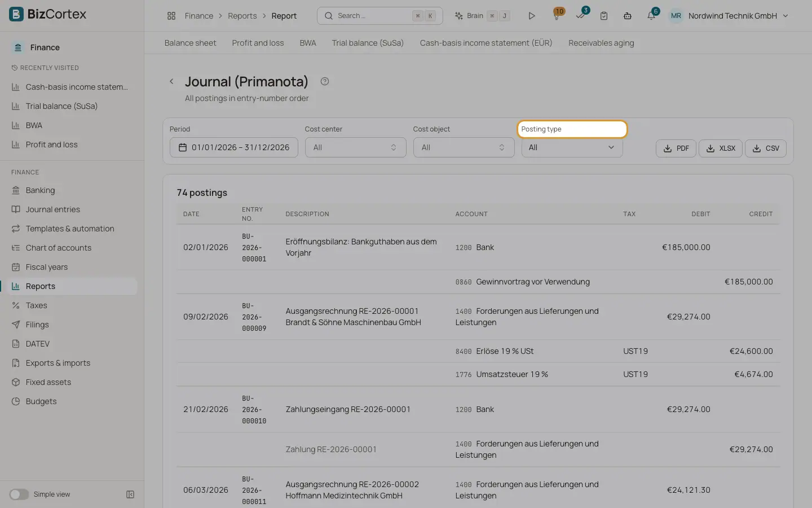Switch to the BWA tab
This screenshot has height=508, width=812.
click(x=308, y=43)
